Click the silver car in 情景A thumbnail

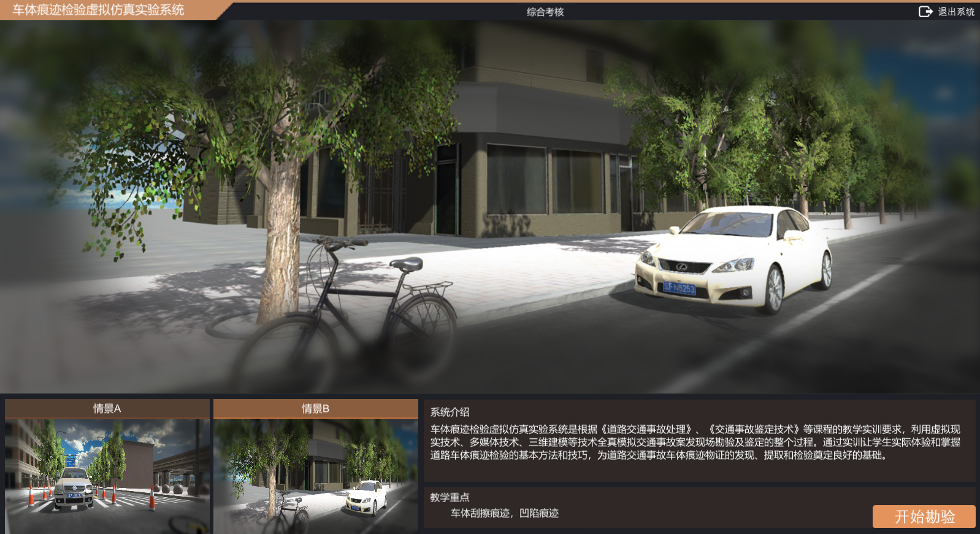point(74,489)
